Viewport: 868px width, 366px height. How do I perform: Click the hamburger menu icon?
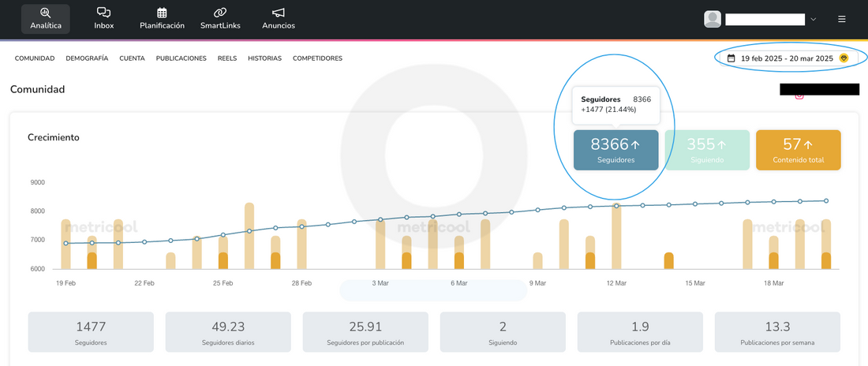click(842, 19)
